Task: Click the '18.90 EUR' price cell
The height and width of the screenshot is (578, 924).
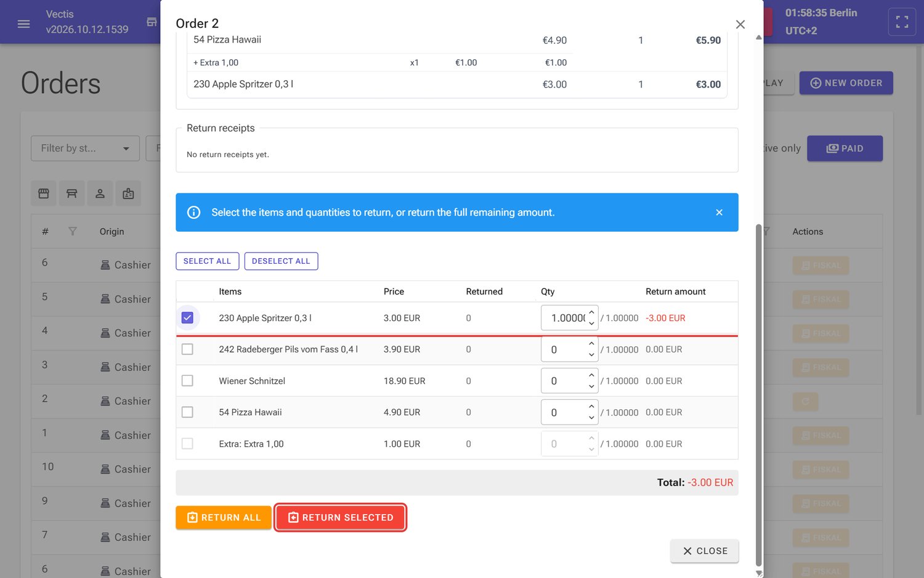Action: point(405,381)
